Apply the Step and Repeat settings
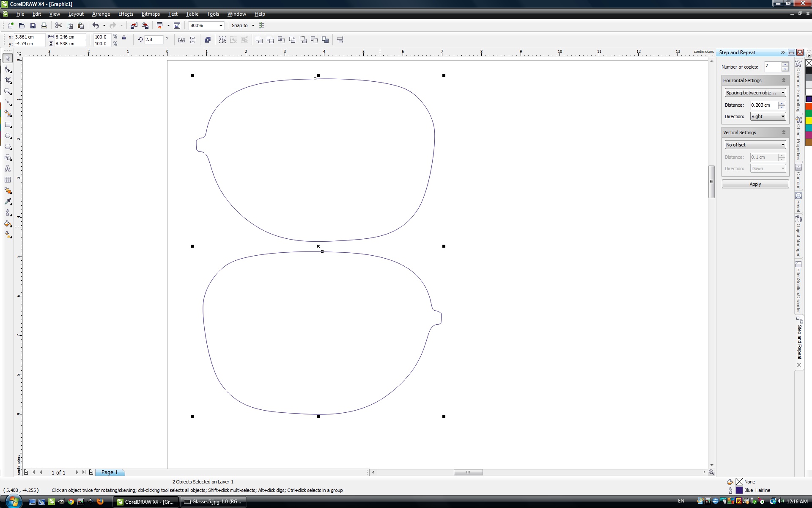 755,184
